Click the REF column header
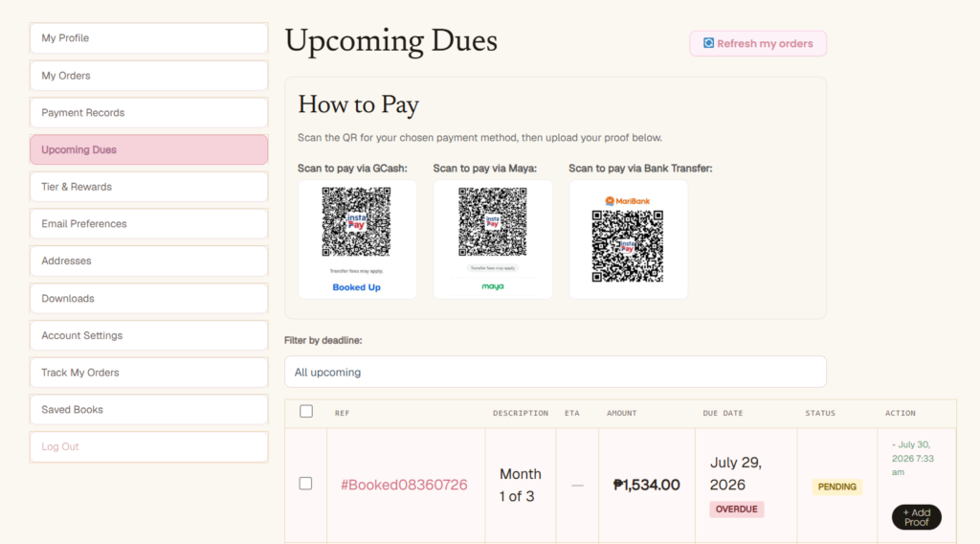980x544 pixels. pos(342,414)
